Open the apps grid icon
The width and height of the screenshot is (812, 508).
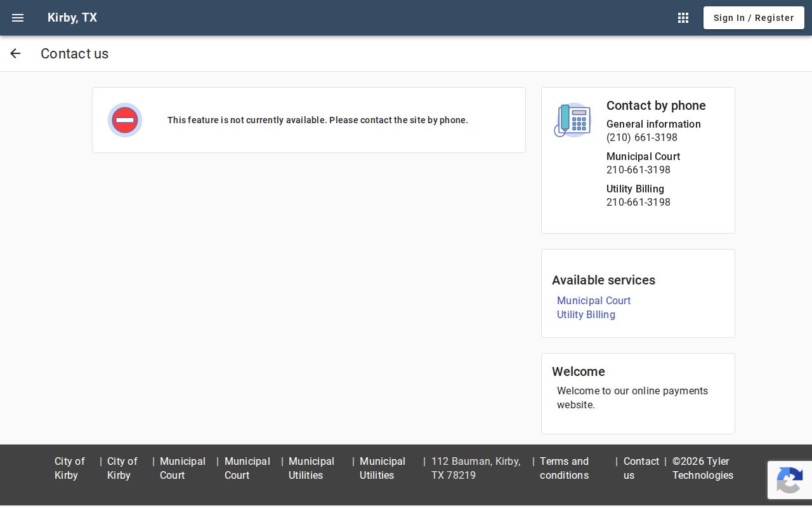click(683, 18)
